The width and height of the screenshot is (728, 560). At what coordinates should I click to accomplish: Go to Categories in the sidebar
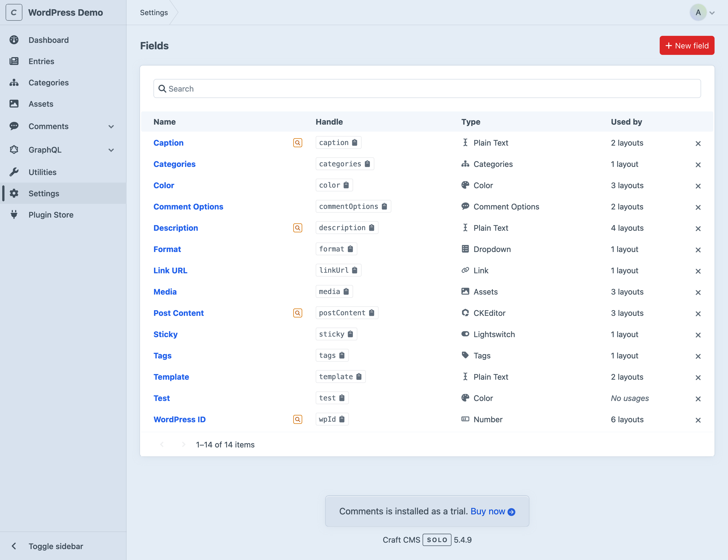63,83
